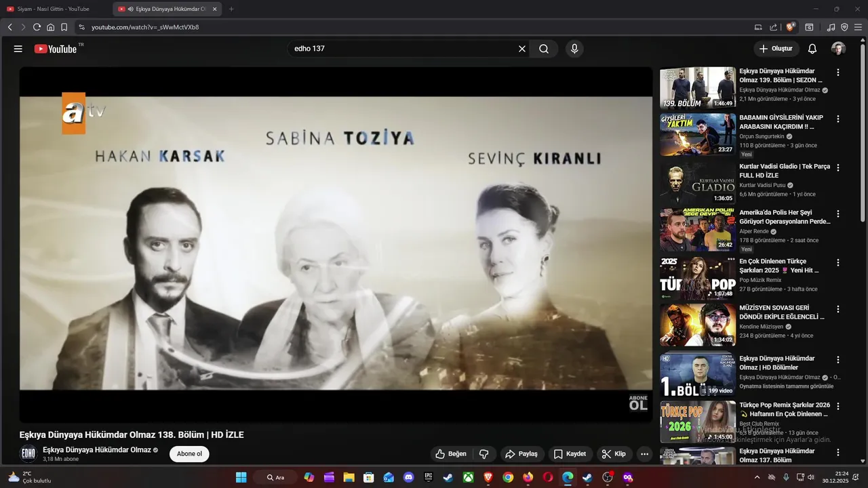This screenshot has height=488, width=868.
Task: Save video using Kaydet
Action: coord(570,454)
